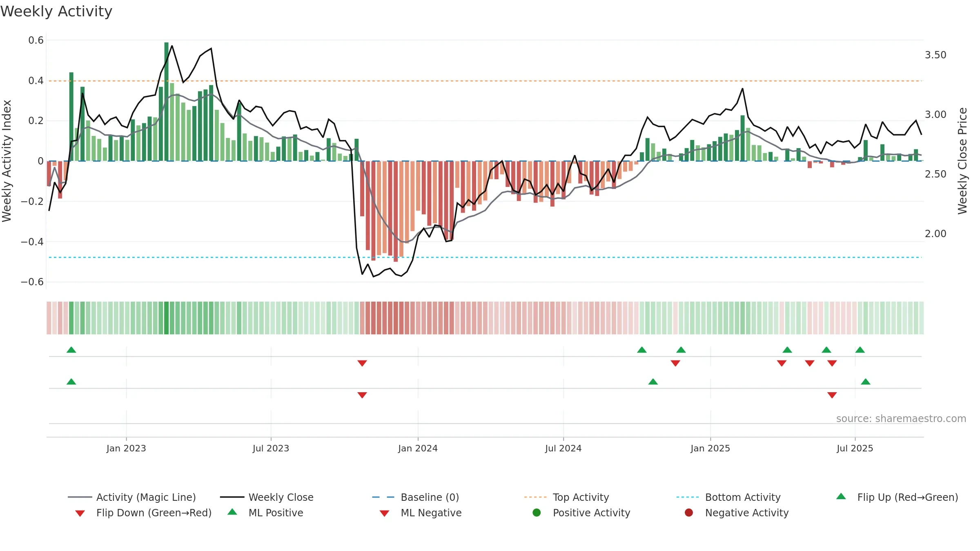Toggle the Negative Activity legend entry
This screenshot has height=551, width=980.
[x=737, y=513]
